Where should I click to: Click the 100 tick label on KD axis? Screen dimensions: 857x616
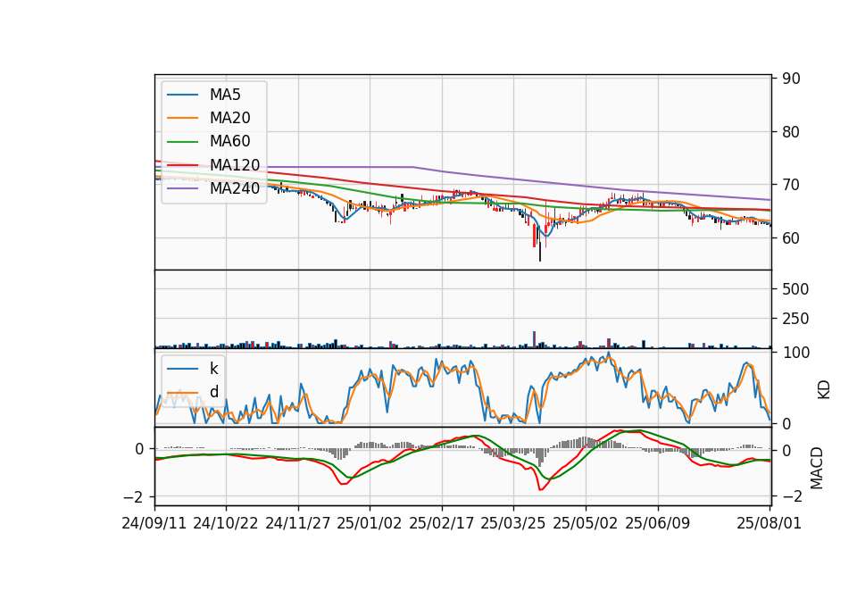(x=795, y=353)
